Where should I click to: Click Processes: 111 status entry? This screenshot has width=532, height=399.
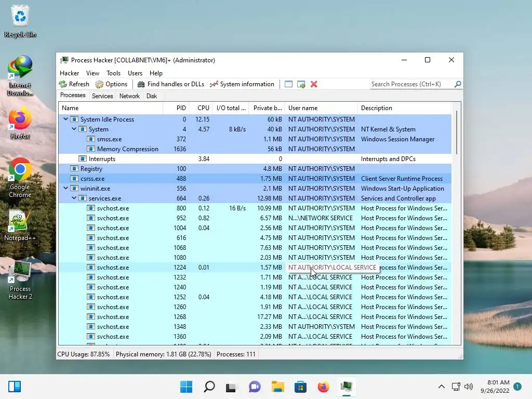coord(236,354)
